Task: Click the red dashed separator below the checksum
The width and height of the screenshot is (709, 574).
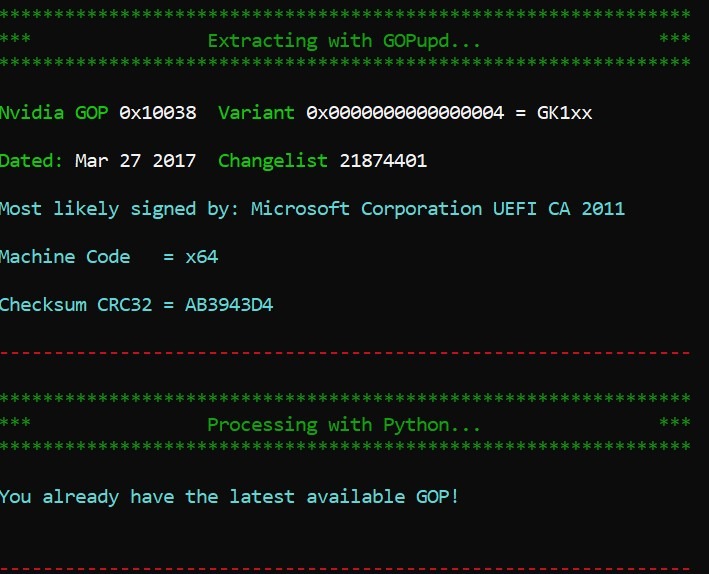Action: click(344, 353)
